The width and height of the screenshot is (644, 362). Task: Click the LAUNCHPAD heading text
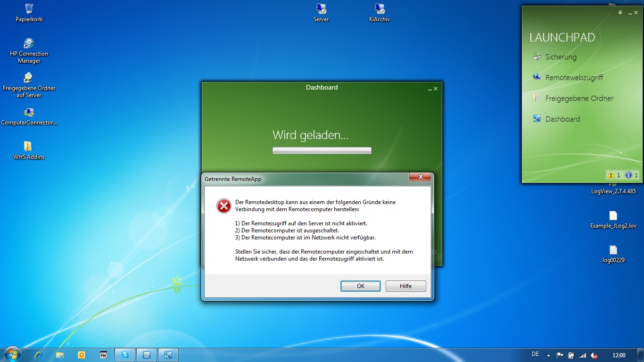[x=562, y=37]
